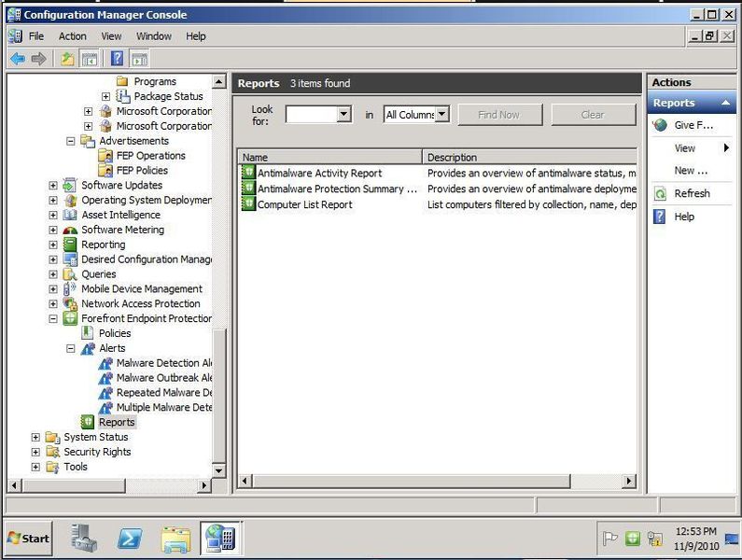Open Server Manager from the taskbar

pyautogui.click(x=84, y=538)
